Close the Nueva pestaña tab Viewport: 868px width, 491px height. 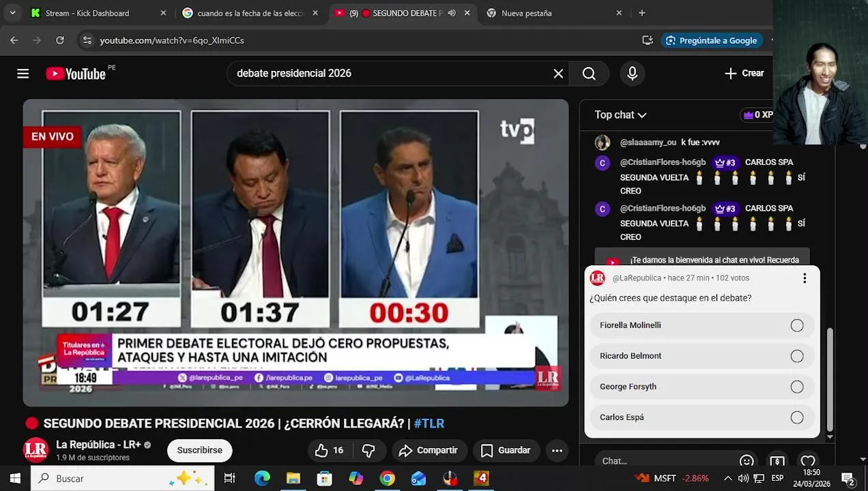click(619, 13)
